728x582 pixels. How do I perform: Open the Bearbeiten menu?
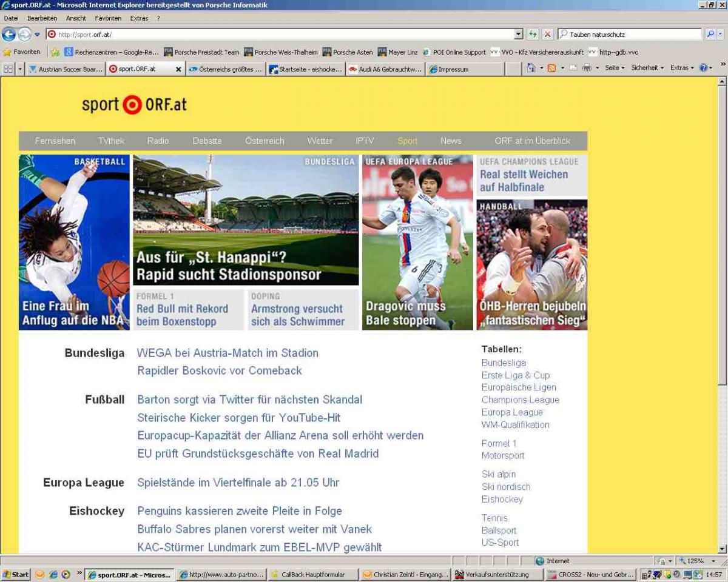pos(42,18)
